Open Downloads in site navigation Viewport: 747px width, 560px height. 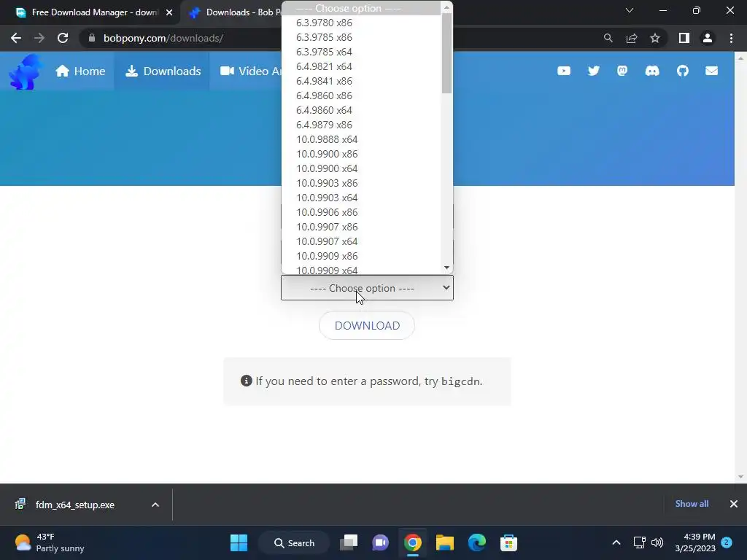[163, 71]
